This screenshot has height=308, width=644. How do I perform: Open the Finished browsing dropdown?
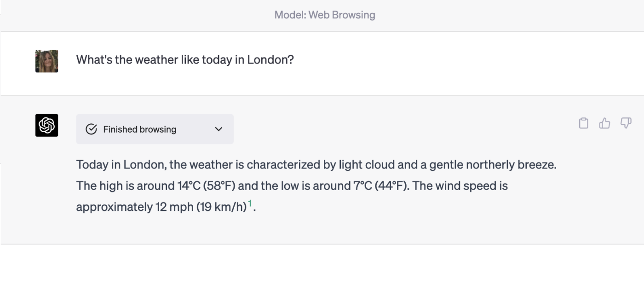click(155, 129)
